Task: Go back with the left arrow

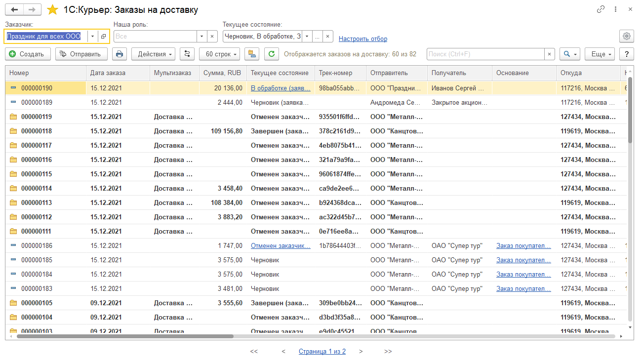Action: point(15,10)
